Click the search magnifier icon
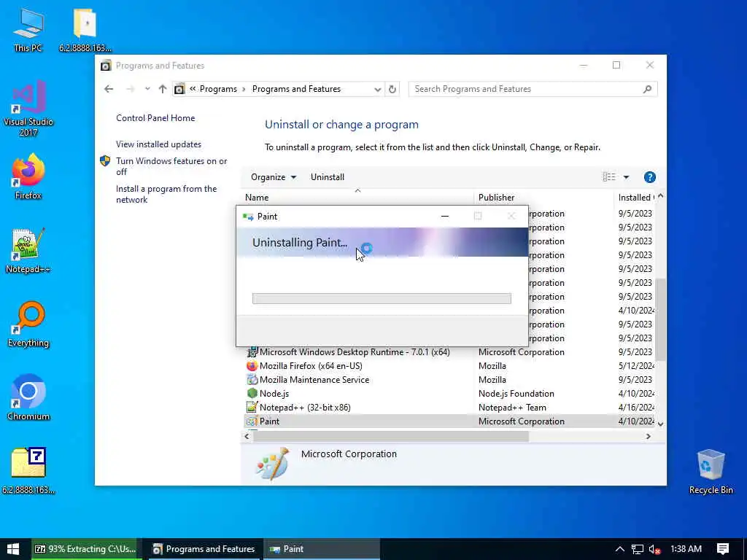This screenshot has width=747, height=560. [647, 89]
